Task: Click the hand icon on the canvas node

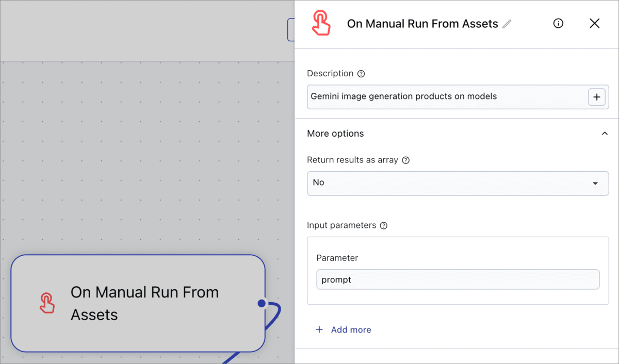Action: [x=47, y=303]
